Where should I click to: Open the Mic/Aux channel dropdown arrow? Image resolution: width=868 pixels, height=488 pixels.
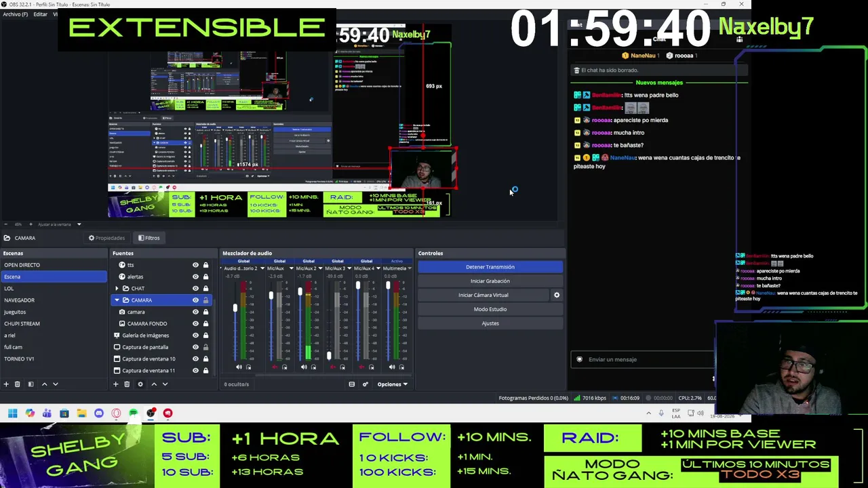click(x=291, y=268)
